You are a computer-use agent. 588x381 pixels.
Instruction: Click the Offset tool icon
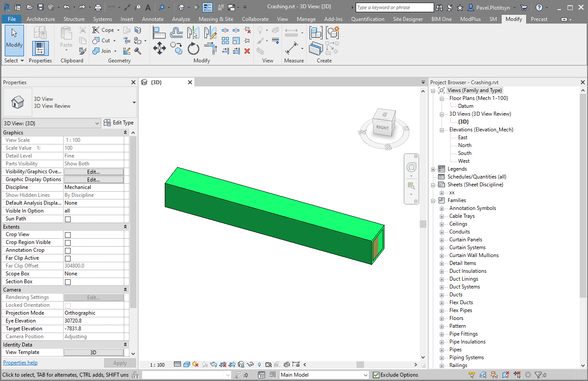click(x=177, y=33)
